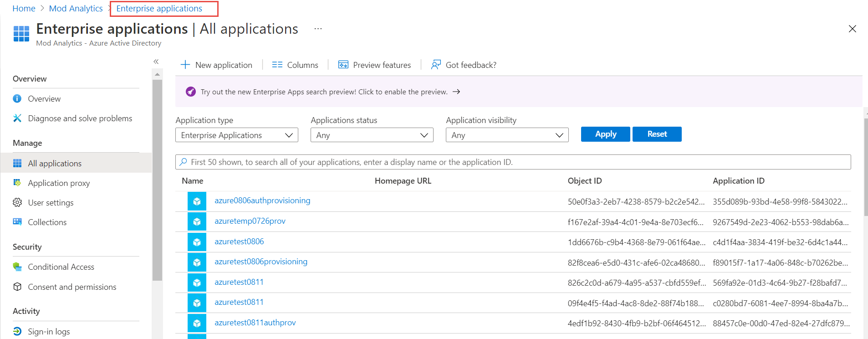Click the app icon for azure0806authprovisioning
868x339 pixels.
click(197, 201)
